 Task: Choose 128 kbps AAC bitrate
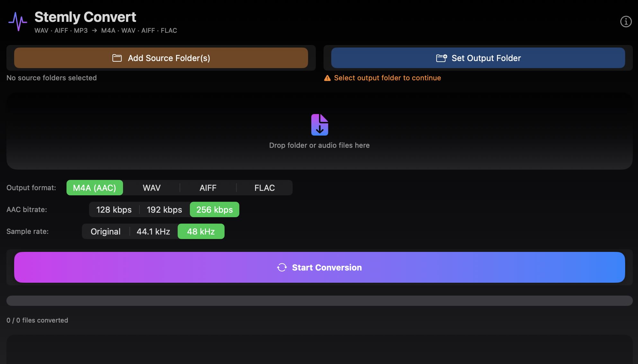point(114,209)
